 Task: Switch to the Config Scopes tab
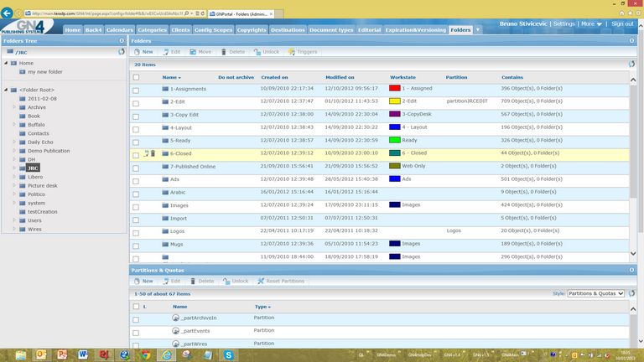coord(213,29)
